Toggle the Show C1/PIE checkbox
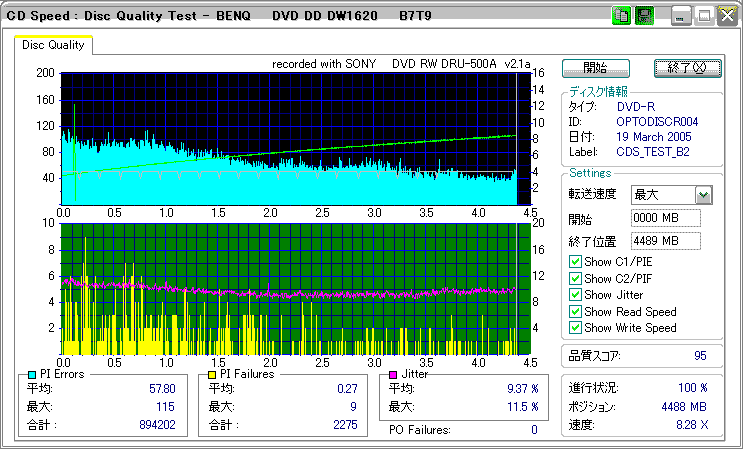Viewport: 743px width, 449px height. pos(575,262)
